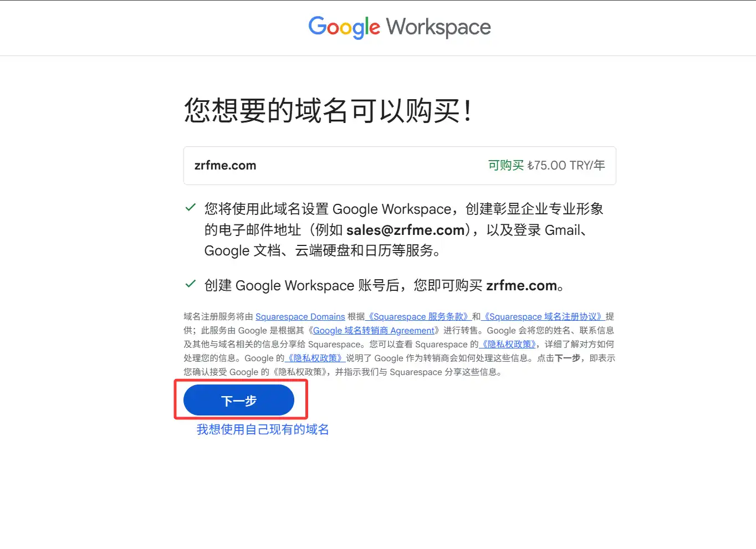Click the Workspace word in the header logo
This screenshot has width=756, height=549.
[x=438, y=27]
